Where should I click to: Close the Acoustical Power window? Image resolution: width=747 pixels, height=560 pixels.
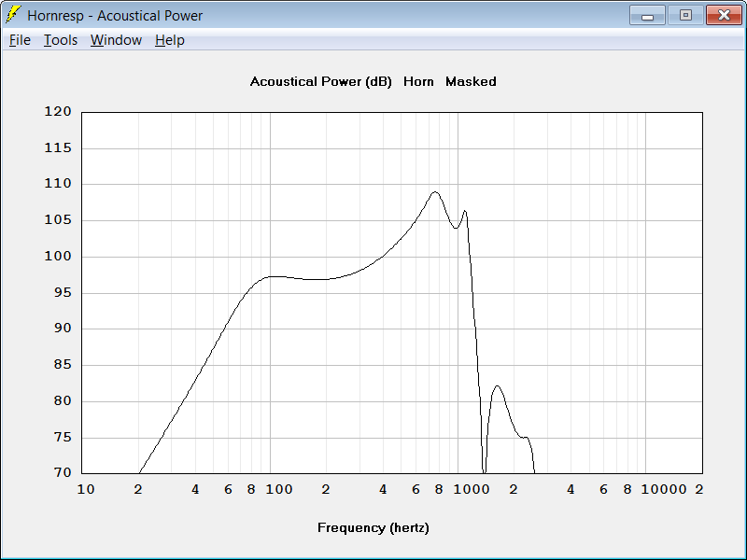(x=724, y=15)
